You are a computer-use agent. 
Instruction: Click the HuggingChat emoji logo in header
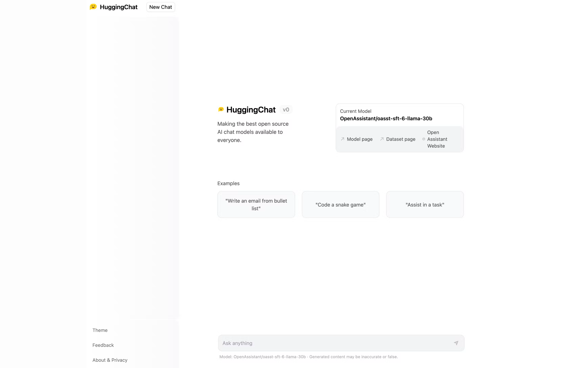coord(93,7)
